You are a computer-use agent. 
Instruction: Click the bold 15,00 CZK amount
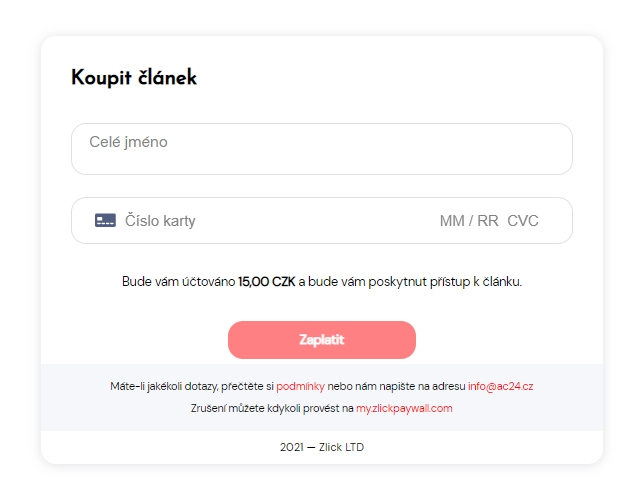coord(266,281)
